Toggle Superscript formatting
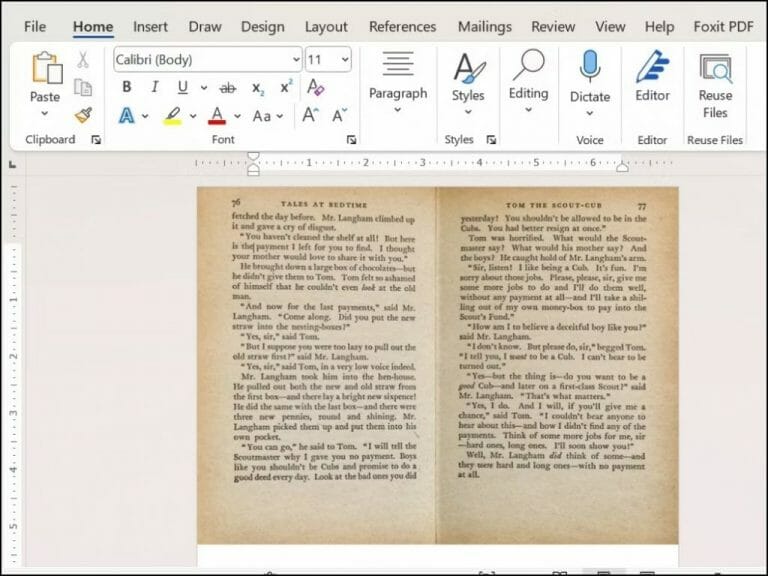This screenshot has width=768, height=576. (286, 87)
